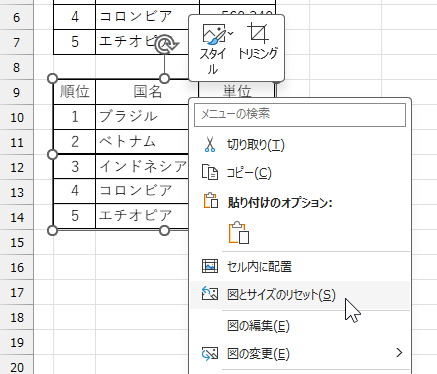Open the スタイル dropdown chevron

pos(230,33)
